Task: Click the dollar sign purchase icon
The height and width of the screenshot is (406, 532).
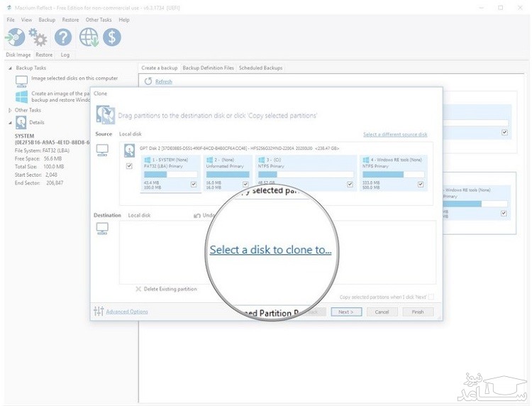Action: point(112,38)
